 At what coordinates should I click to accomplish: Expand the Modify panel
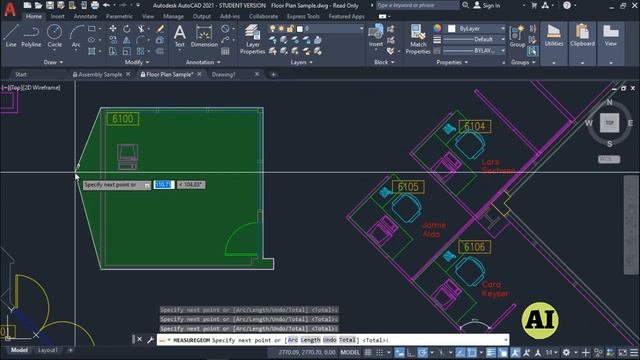137,62
